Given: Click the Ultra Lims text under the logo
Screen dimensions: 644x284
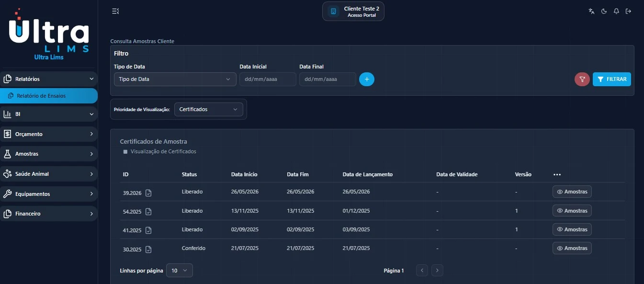Looking at the screenshot, I should pyautogui.click(x=49, y=57).
